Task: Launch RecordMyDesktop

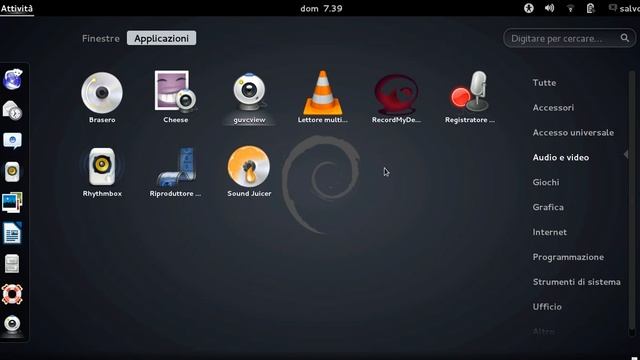Action: (396, 97)
